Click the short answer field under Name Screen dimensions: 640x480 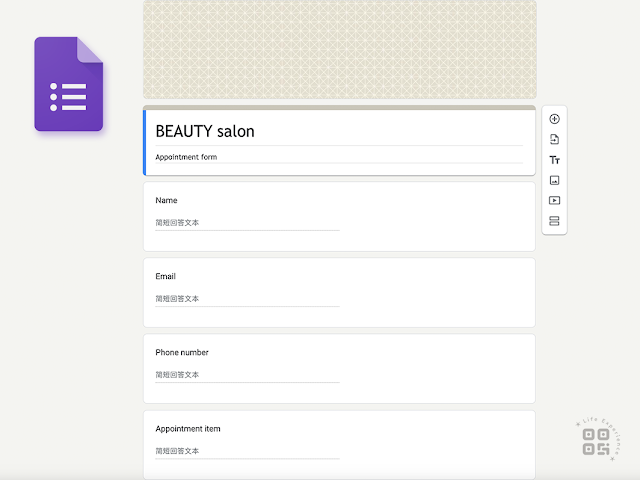pos(247,223)
